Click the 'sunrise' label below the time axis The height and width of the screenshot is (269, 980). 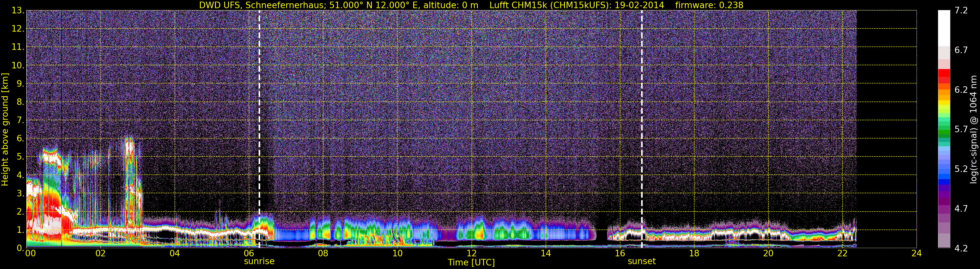click(x=259, y=261)
